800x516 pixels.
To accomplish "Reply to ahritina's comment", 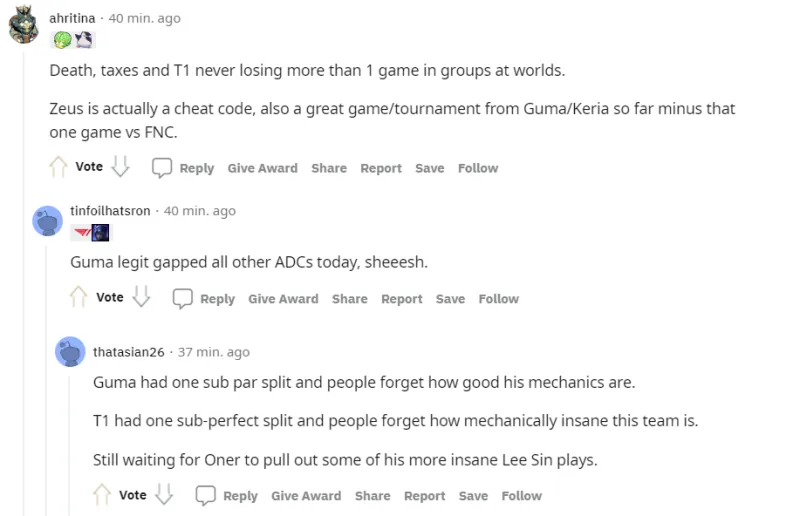I will coord(184,168).
